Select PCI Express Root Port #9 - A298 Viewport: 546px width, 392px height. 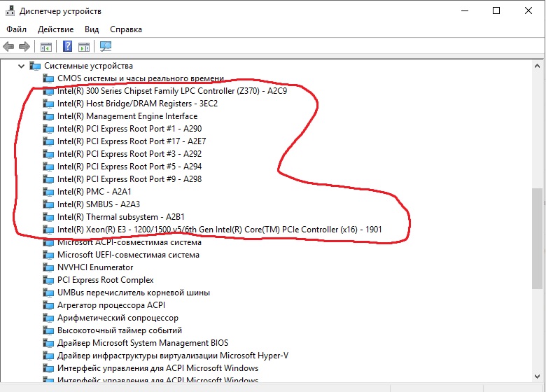[x=129, y=179]
